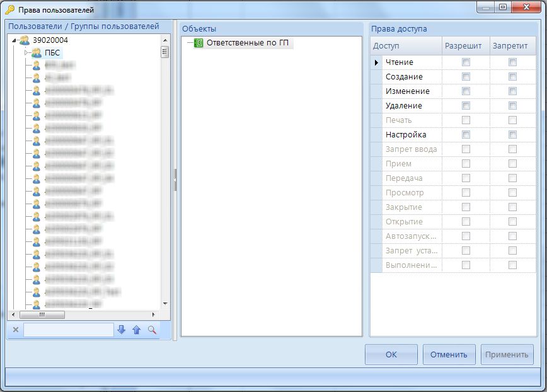Collapse the 39020004 root node
This screenshot has height=392, width=547.
(14, 40)
